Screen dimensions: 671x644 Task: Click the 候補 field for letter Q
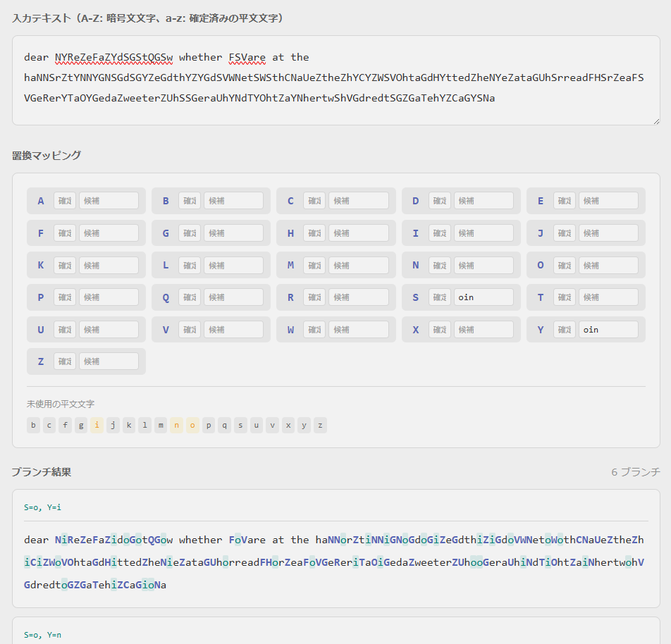(x=233, y=297)
